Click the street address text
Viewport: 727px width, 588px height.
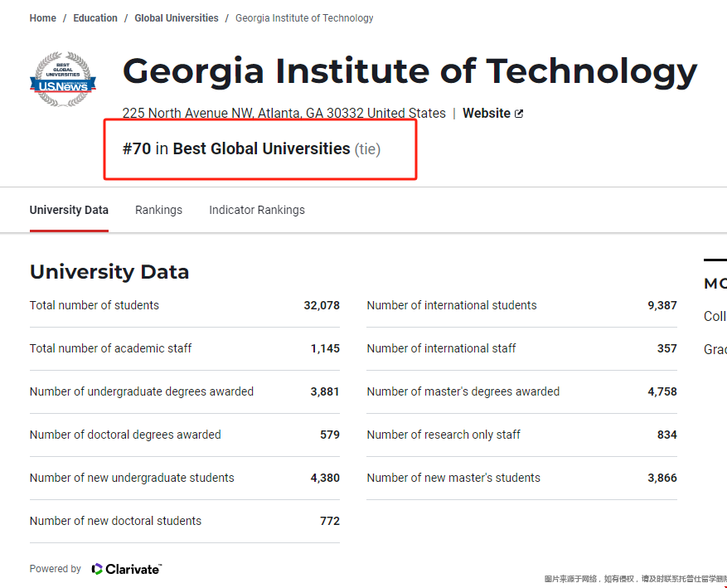point(284,114)
